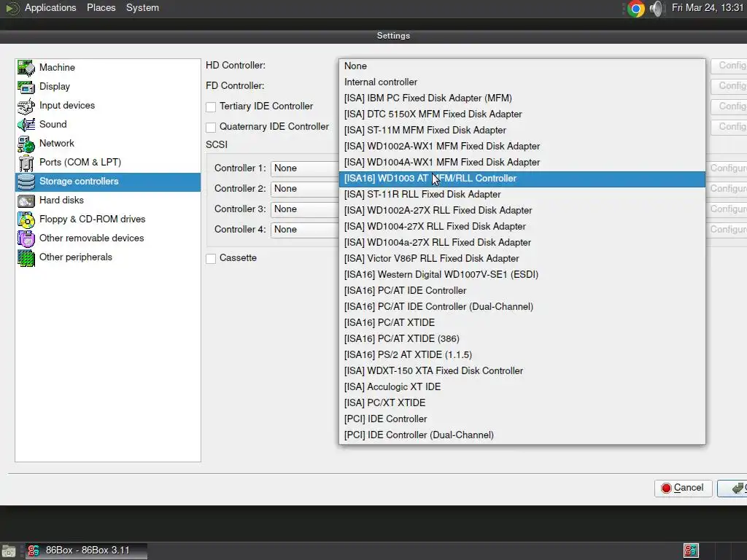Viewport: 747px width, 560px height.
Task: Choose [ISA] IBM PC Fixed Disk Adapter (MFM)
Action: pos(522,98)
